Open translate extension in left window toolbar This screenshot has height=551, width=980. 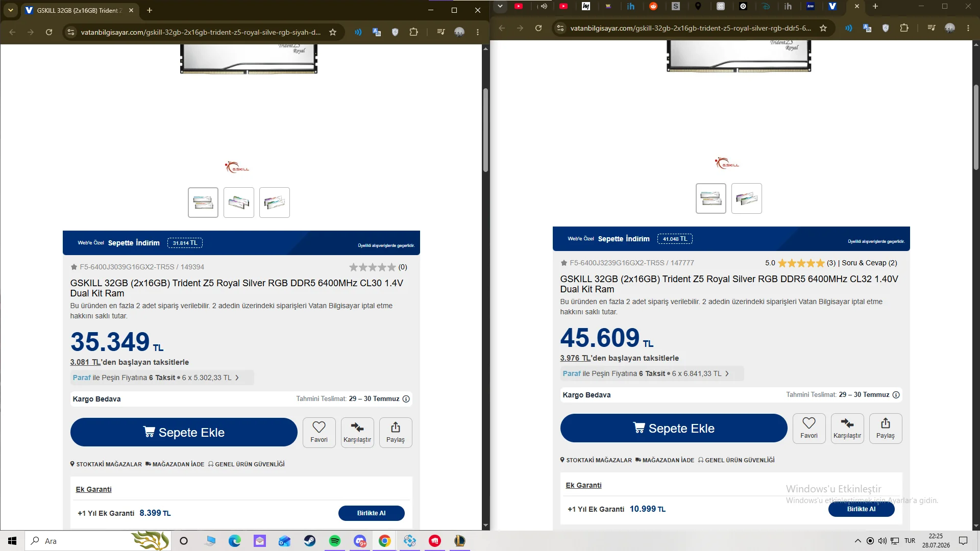(377, 32)
